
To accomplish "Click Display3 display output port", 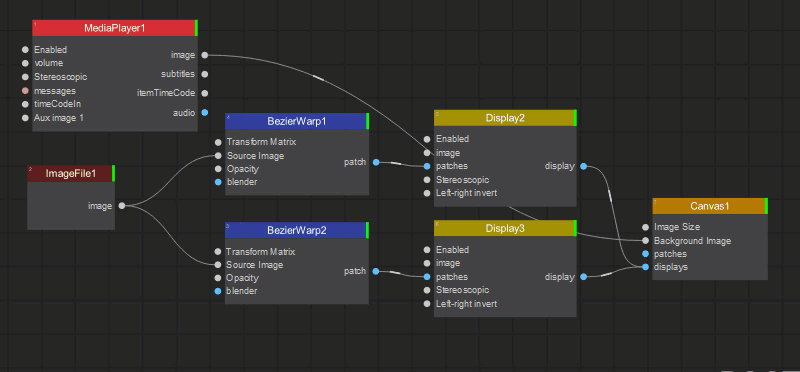I will click(x=583, y=277).
